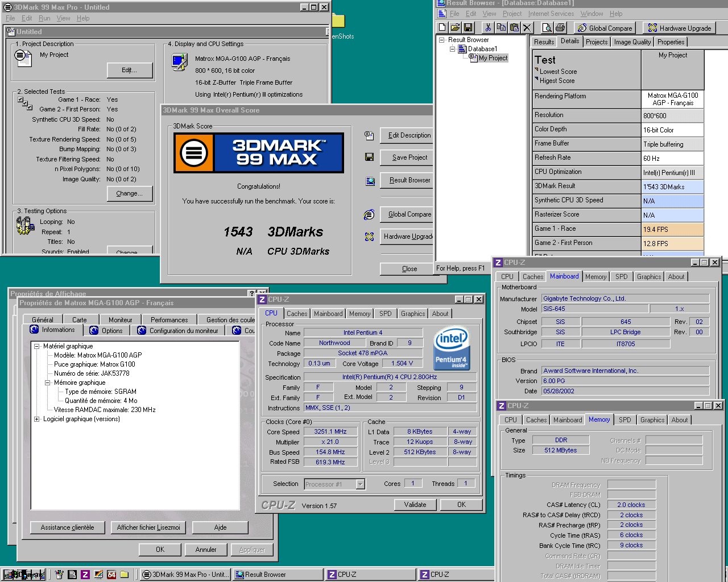Viewport: 728px width, 582px height.
Task: Launch CPU-Z purple Z icon in quick launch
Action: pos(85,575)
